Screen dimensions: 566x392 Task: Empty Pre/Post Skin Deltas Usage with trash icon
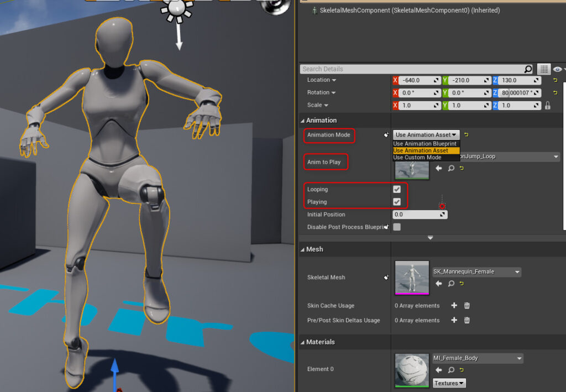pos(467,320)
